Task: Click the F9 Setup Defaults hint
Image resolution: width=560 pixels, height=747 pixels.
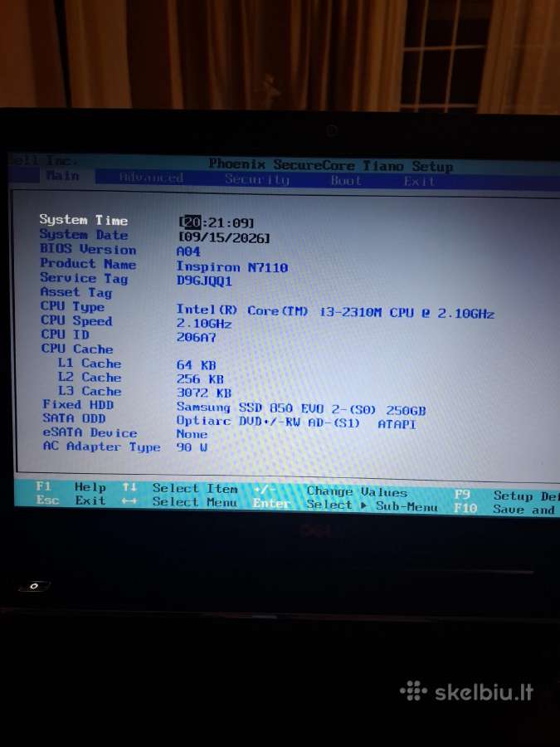Action: click(507, 496)
